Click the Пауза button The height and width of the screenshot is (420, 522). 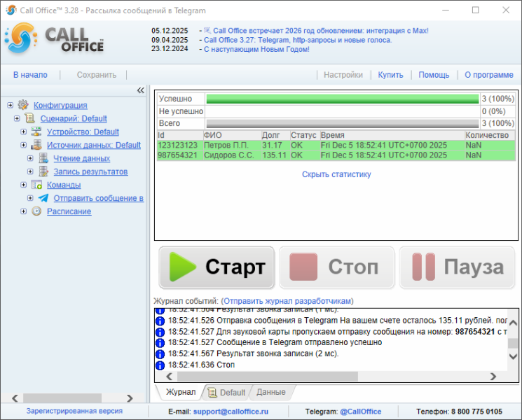[457, 267]
